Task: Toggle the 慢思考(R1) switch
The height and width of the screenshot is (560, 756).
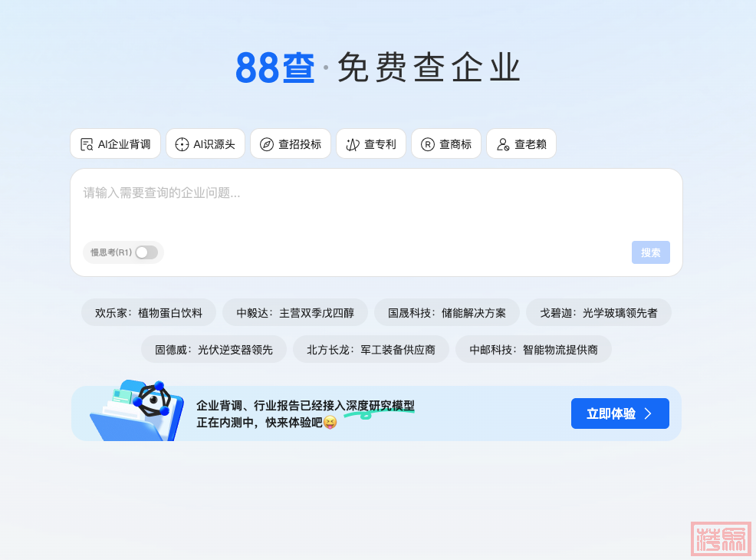Action: [x=146, y=252]
